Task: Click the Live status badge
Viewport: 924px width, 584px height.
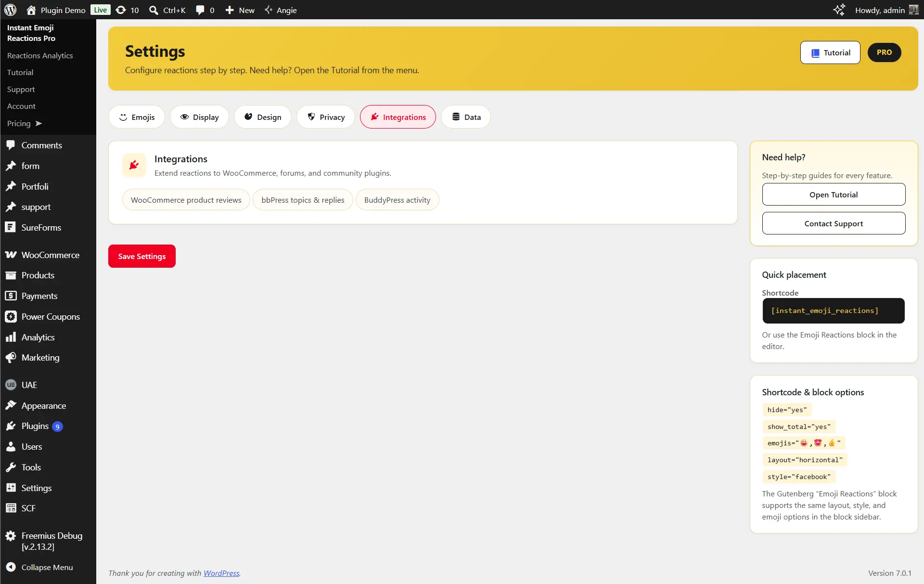Action: [x=101, y=10]
